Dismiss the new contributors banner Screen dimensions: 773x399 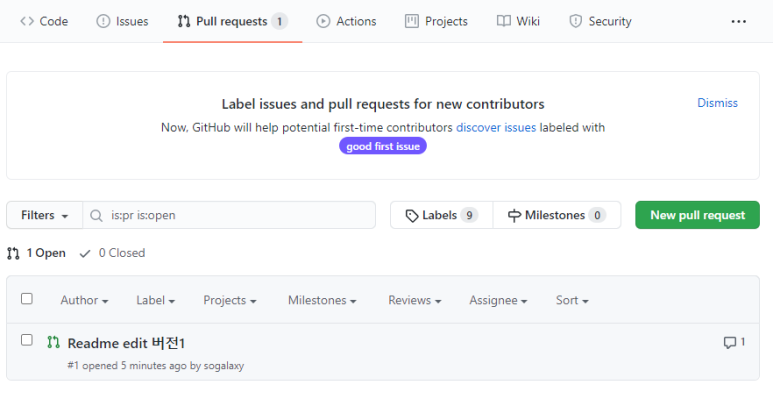click(x=717, y=103)
